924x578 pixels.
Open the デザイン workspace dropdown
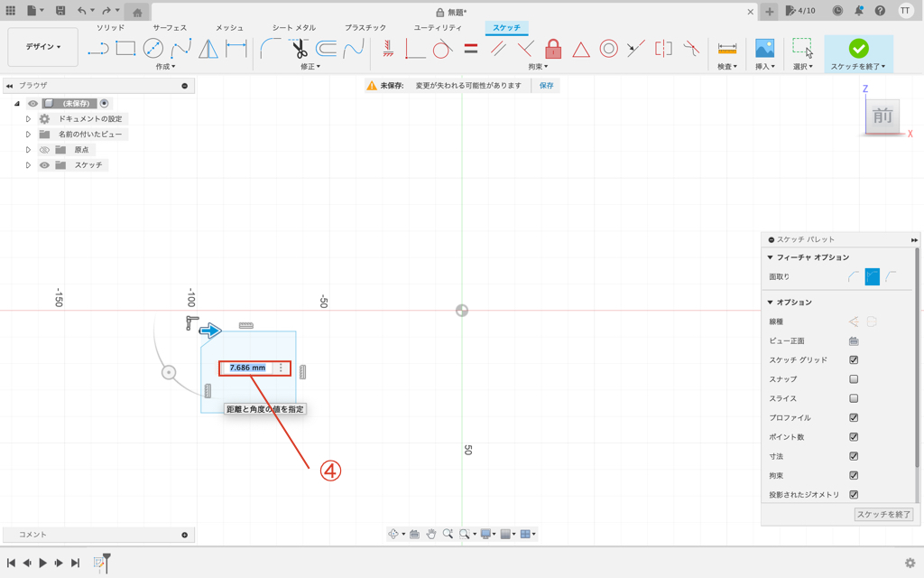pyautogui.click(x=43, y=47)
